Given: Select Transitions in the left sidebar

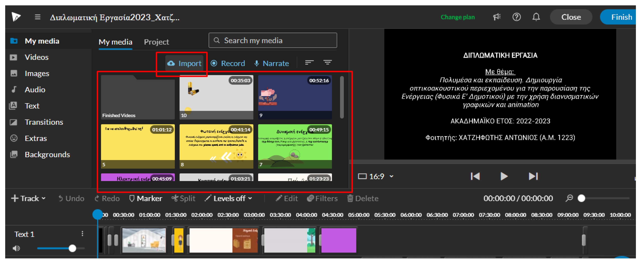Looking at the screenshot, I should 44,122.
